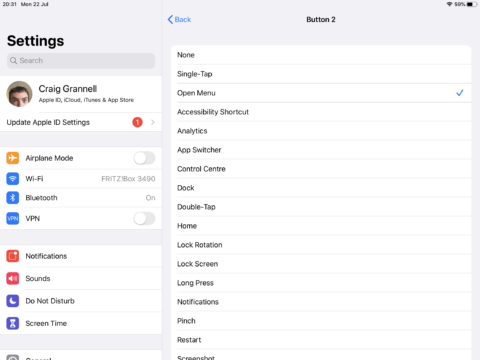Tap the red badge on Update Apple ID Settings
Screen dimensions: 480x360
137,122
